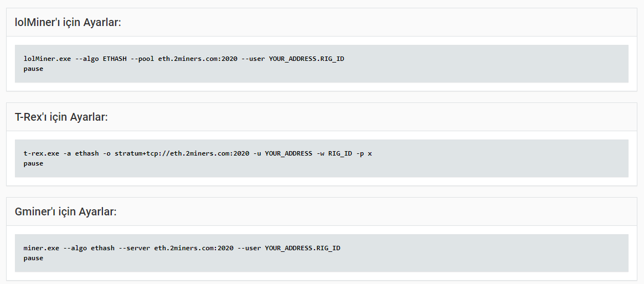Click "YOUR_ADDRESS.RIG_ID" in the lolMiner command
This screenshot has width=644, height=284.
click(x=306, y=59)
